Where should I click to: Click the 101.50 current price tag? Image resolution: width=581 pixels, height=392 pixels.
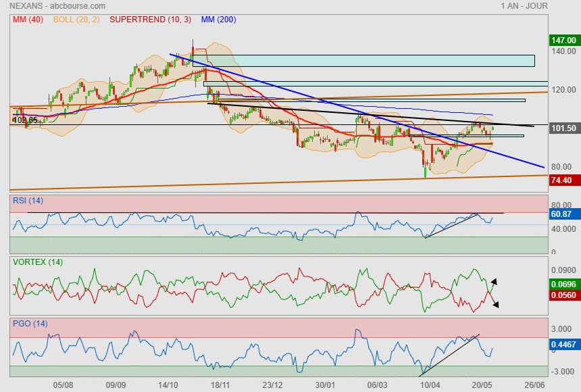coord(563,128)
